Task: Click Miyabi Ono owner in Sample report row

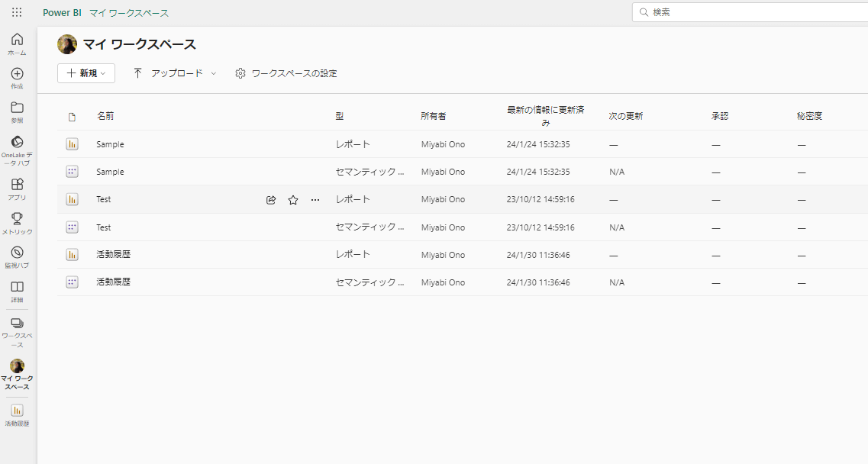Action: 443,144
